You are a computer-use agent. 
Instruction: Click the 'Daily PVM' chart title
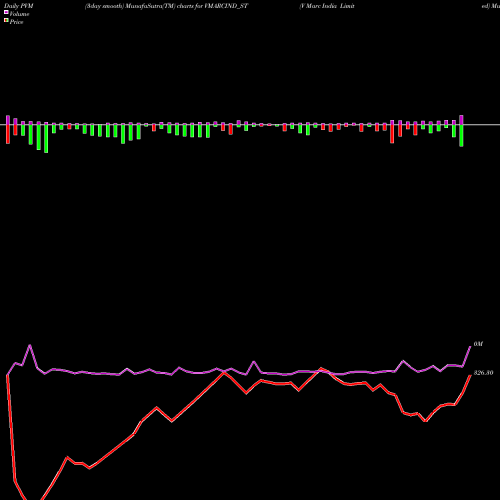coord(19,6)
